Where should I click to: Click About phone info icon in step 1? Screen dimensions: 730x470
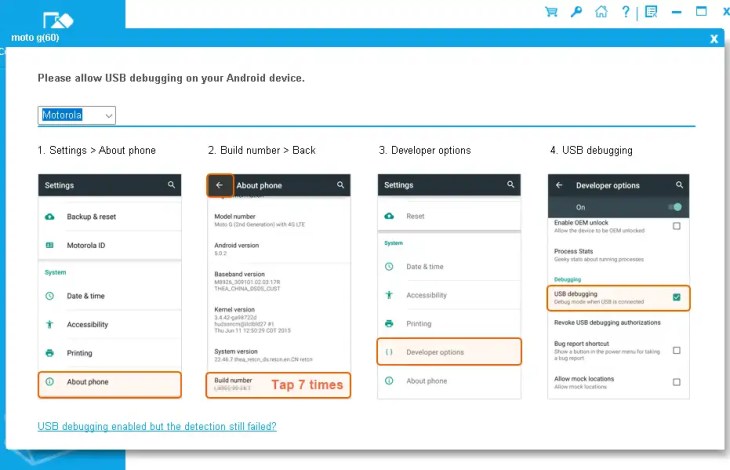coord(50,382)
